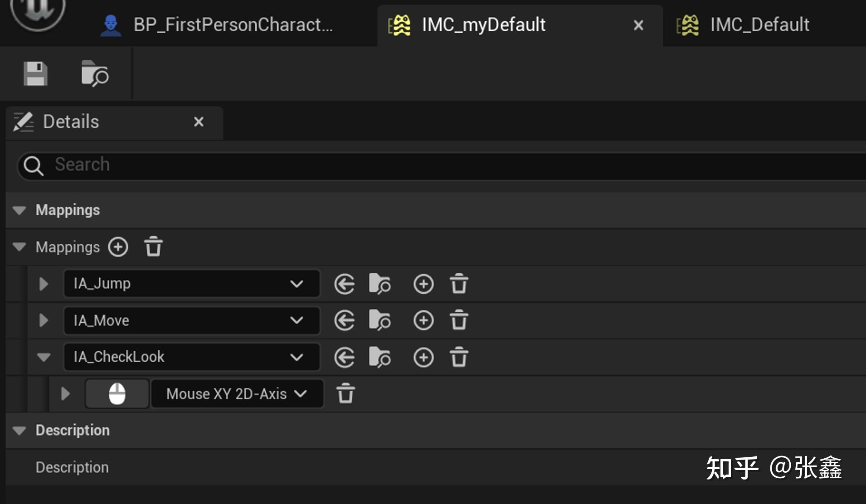Viewport: 866px width, 504px height.
Task: Open the IA_CheckLook action dropdown
Action: pyautogui.click(x=192, y=357)
